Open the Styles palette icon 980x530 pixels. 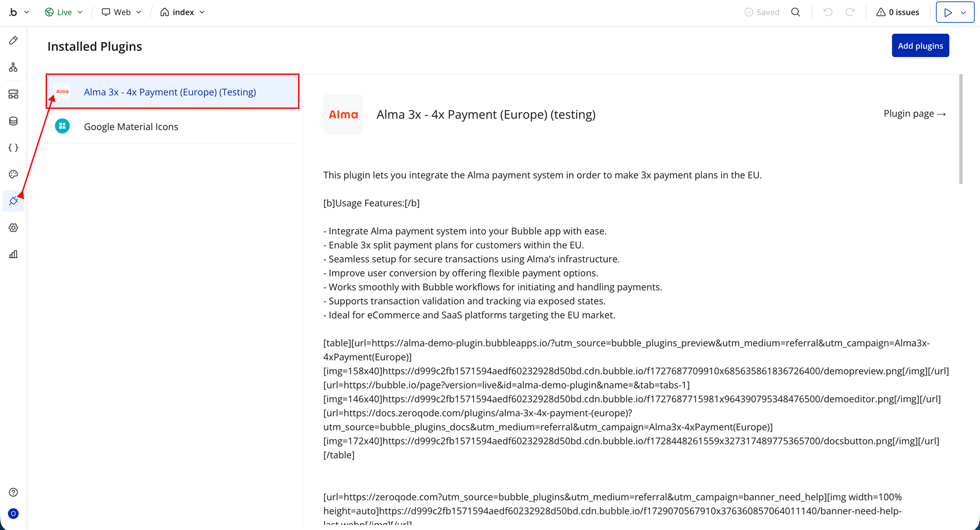(x=13, y=174)
